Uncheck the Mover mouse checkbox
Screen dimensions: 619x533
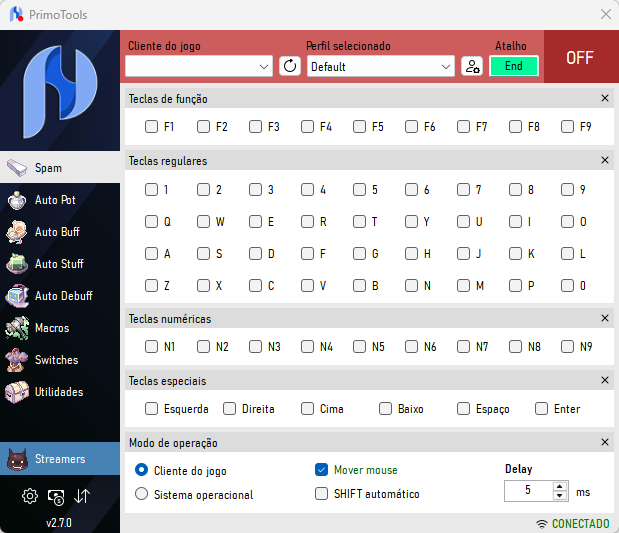321,470
